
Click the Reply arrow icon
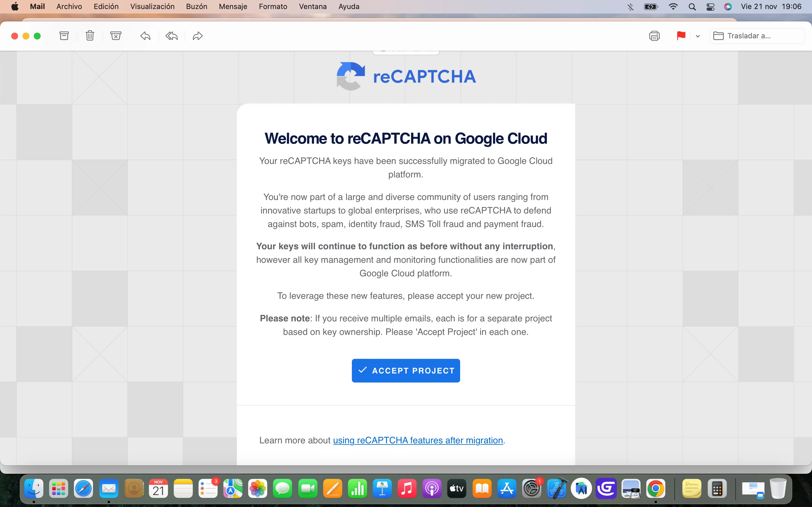click(145, 35)
